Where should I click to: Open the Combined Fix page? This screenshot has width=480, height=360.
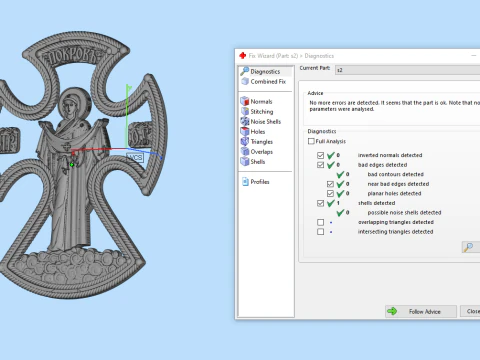click(268, 81)
